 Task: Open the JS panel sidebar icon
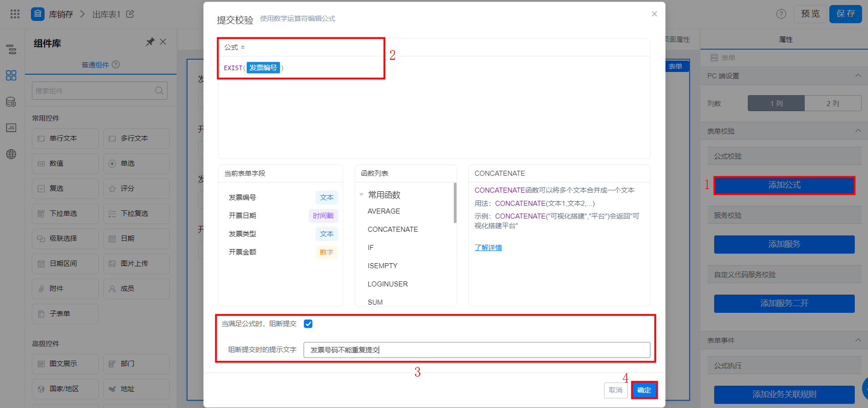click(x=11, y=128)
